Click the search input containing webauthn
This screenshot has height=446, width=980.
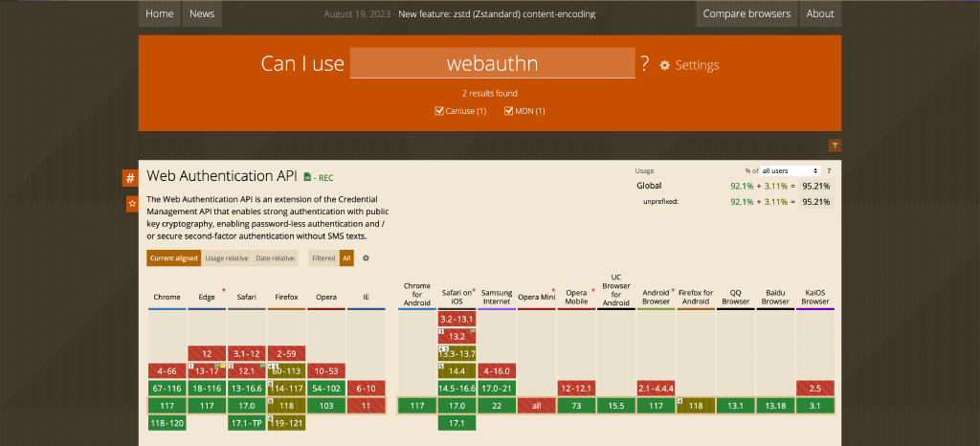click(x=493, y=63)
